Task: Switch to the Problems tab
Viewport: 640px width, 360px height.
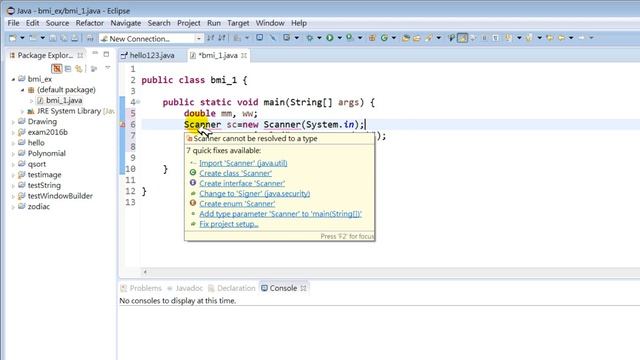Action: point(142,288)
